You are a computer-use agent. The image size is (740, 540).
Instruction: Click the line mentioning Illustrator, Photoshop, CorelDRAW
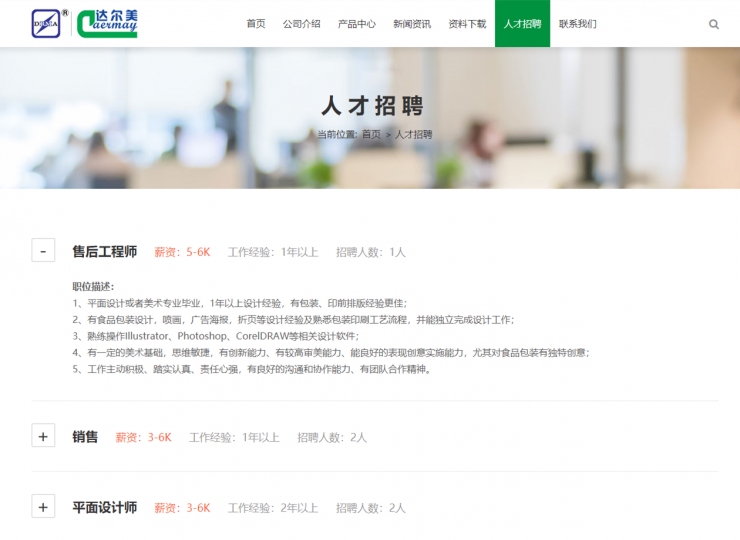point(216,336)
